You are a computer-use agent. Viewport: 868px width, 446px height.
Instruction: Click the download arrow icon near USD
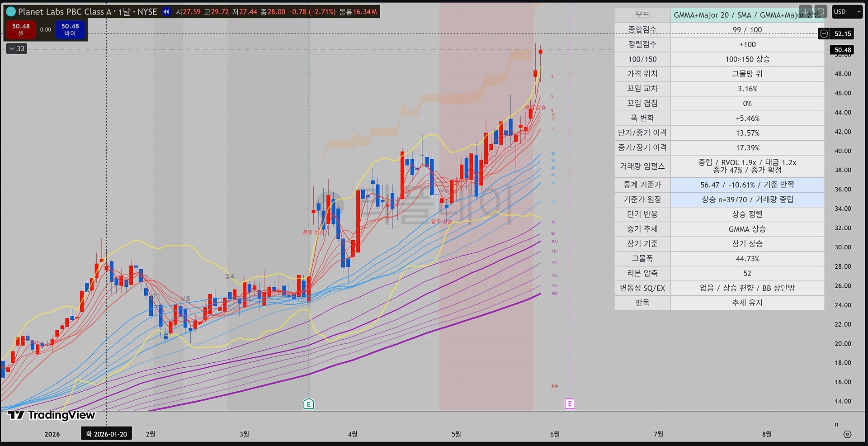pos(805,12)
